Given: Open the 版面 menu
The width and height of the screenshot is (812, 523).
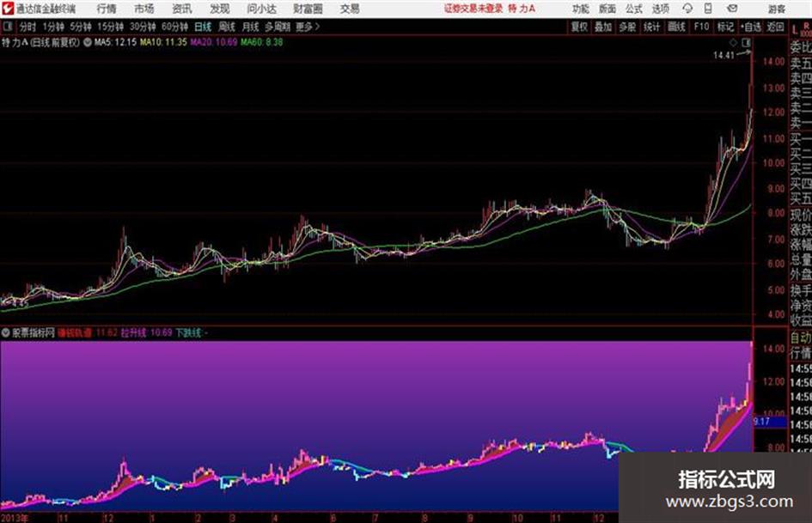Looking at the screenshot, I should pyautogui.click(x=607, y=9).
